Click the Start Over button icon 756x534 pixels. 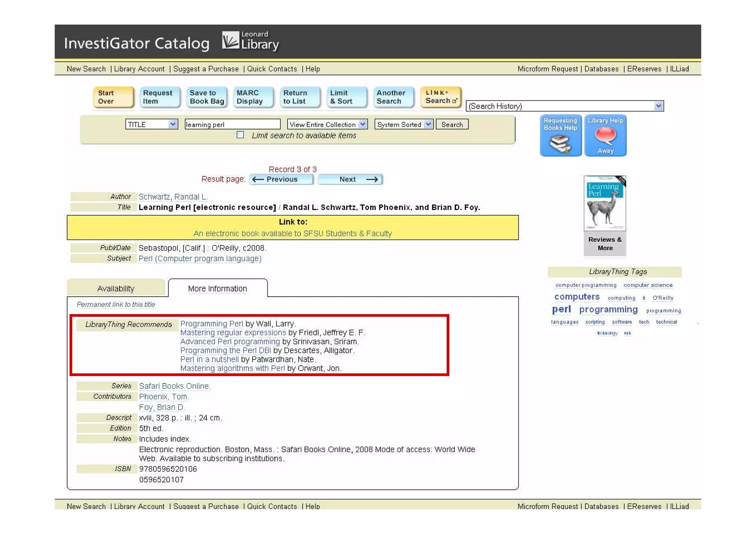(113, 97)
